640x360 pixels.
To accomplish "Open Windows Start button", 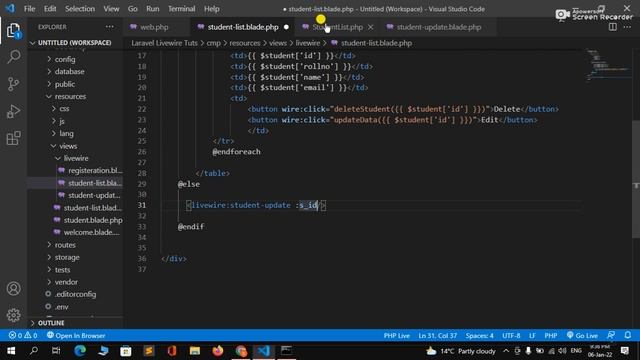I will (11, 351).
